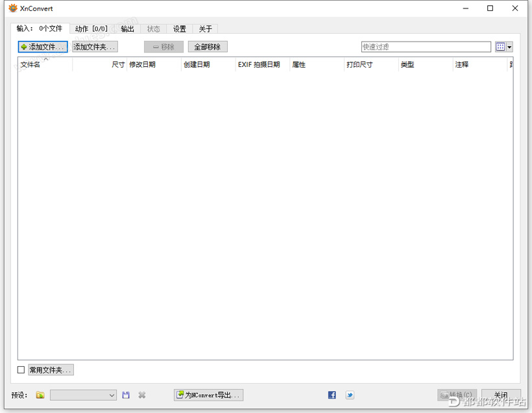The image size is (532, 413).
Task: Click the Facebook icon
Action: (332, 395)
